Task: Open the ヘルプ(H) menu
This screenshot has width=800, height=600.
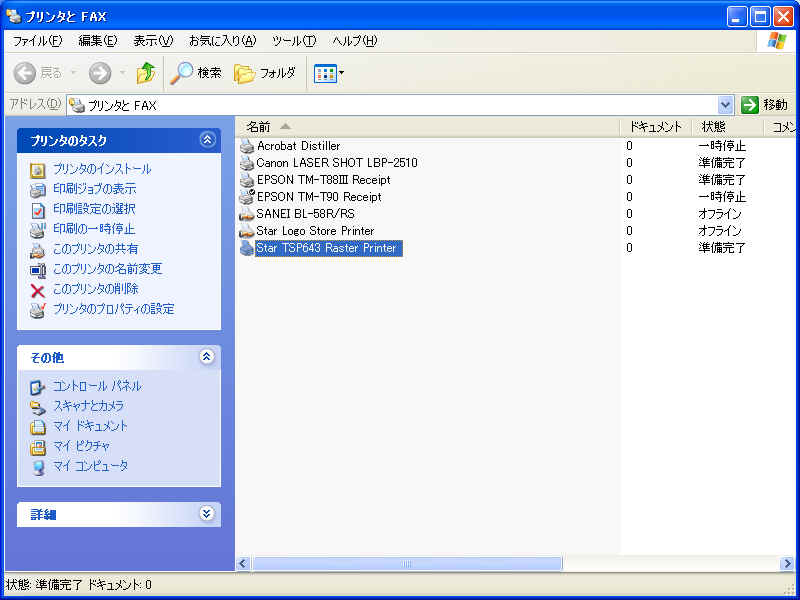Action: coord(355,41)
